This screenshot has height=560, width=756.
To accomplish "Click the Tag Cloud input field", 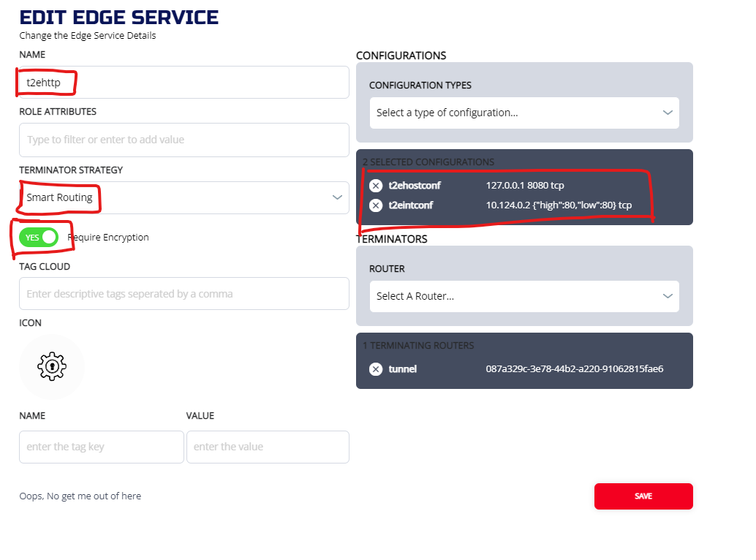I will (184, 294).
